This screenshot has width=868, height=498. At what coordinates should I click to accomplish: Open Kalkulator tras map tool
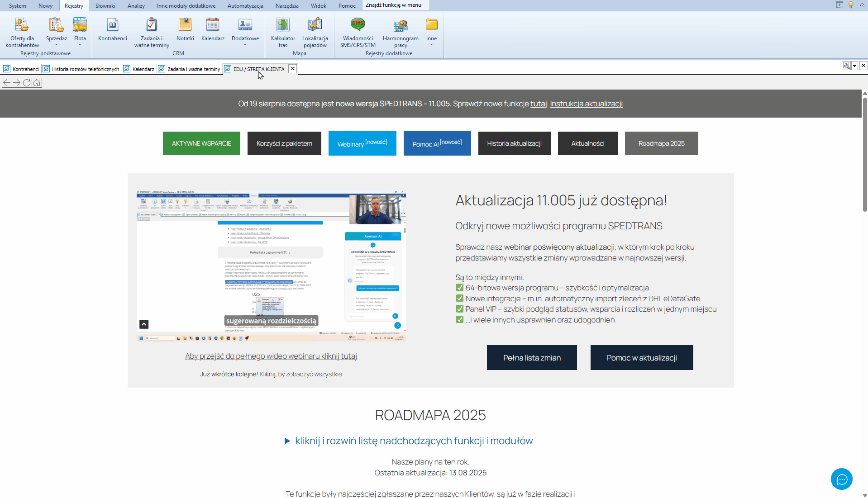(x=283, y=32)
